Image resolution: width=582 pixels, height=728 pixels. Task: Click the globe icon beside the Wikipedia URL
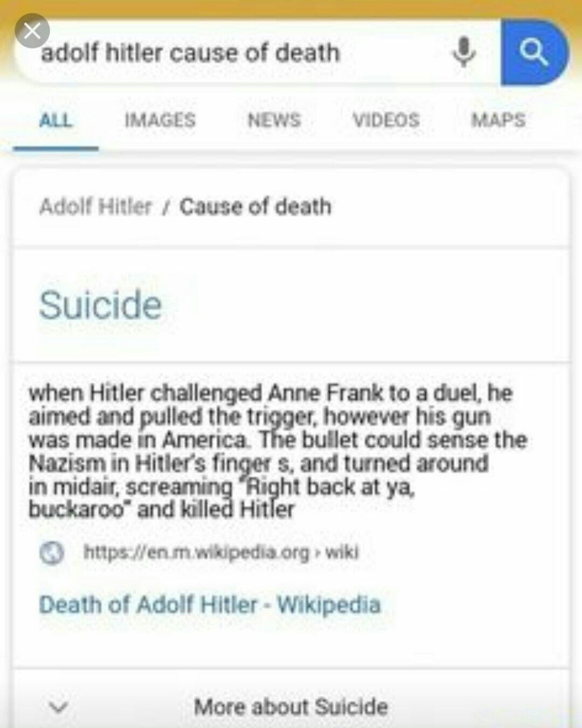(x=52, y=553)
